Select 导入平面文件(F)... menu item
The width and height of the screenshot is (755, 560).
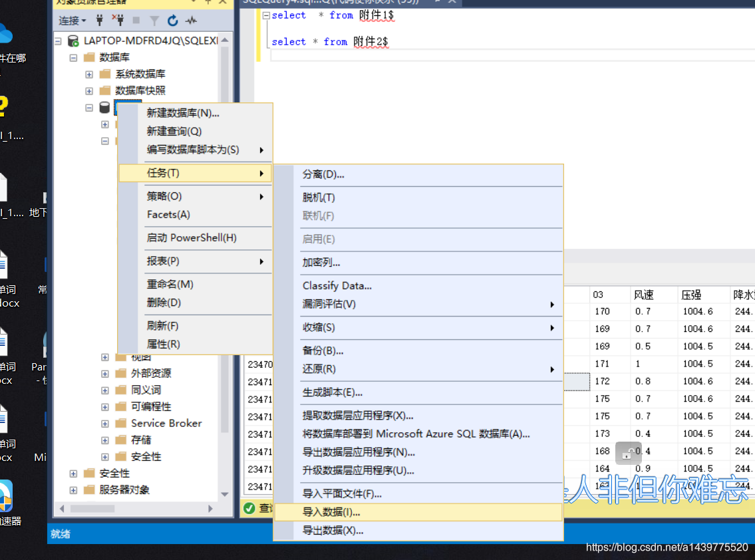(418, 494)
